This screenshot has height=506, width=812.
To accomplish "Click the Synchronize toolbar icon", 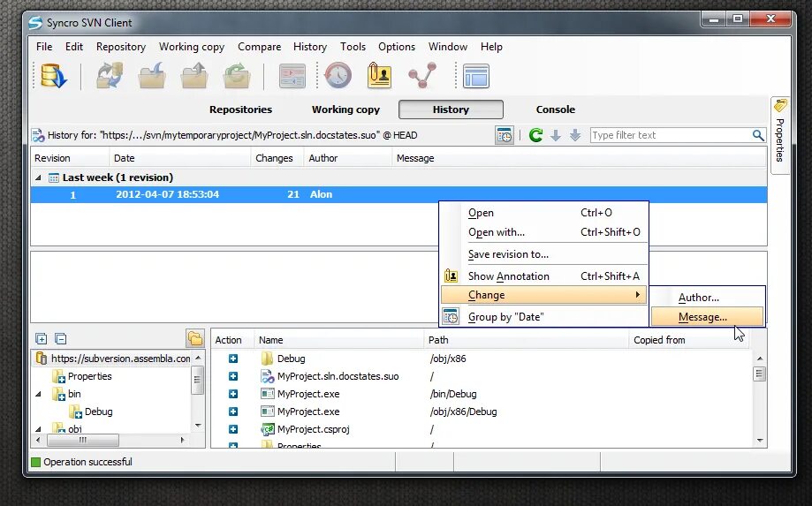I will tap(110, 76).
